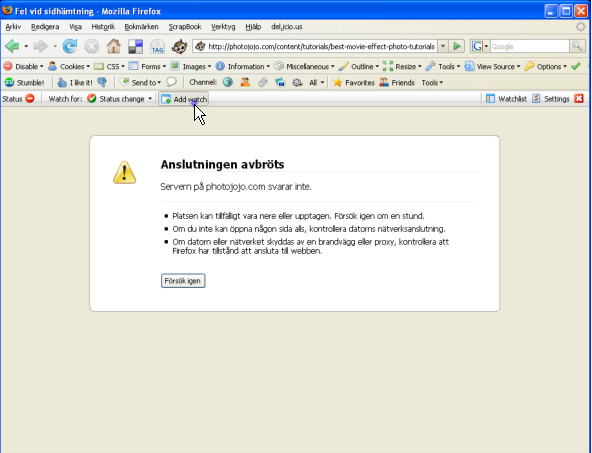The image size is (592, 453).
Task: Click into the URL address field
Action: coord(321,46)
